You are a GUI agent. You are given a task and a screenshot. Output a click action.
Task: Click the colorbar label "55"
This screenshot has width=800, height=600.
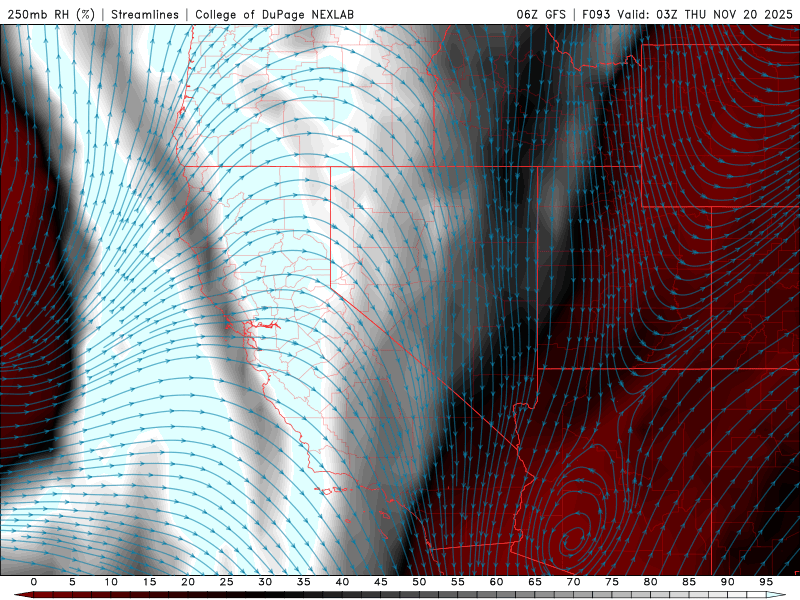458,582
